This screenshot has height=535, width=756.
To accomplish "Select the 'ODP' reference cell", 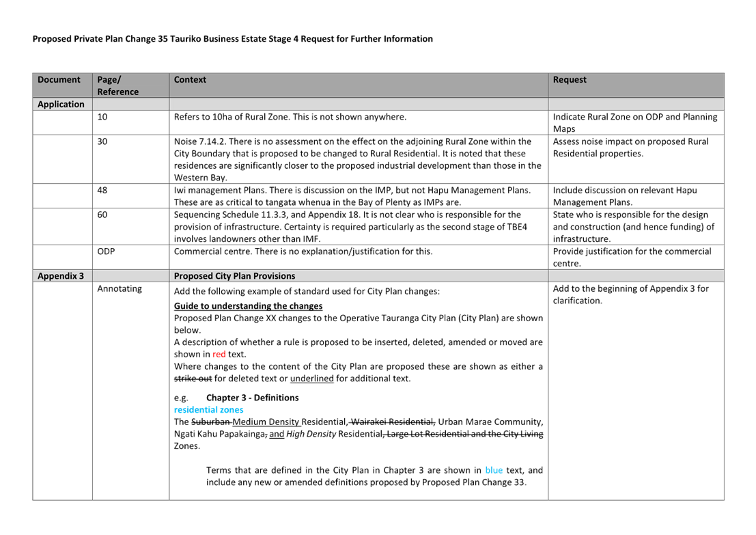I will [x=106, y=251].
